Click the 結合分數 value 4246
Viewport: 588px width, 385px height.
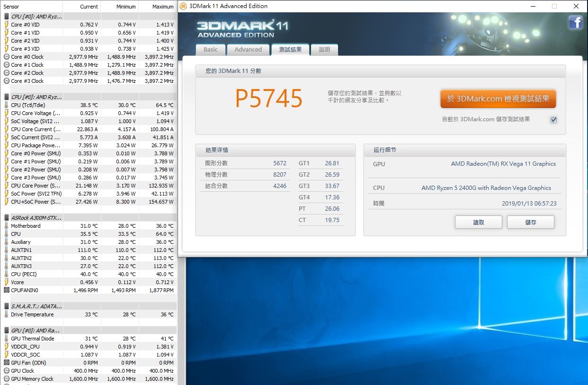point(280,186)
